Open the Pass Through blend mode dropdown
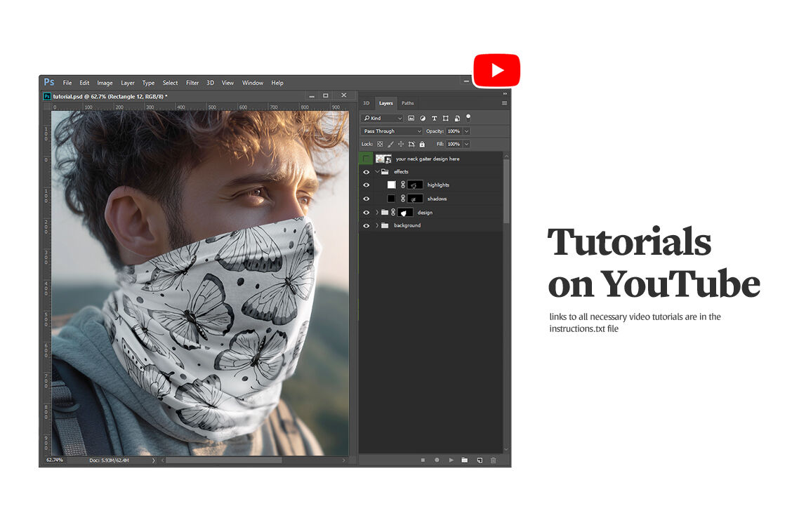 pos(392,131)
